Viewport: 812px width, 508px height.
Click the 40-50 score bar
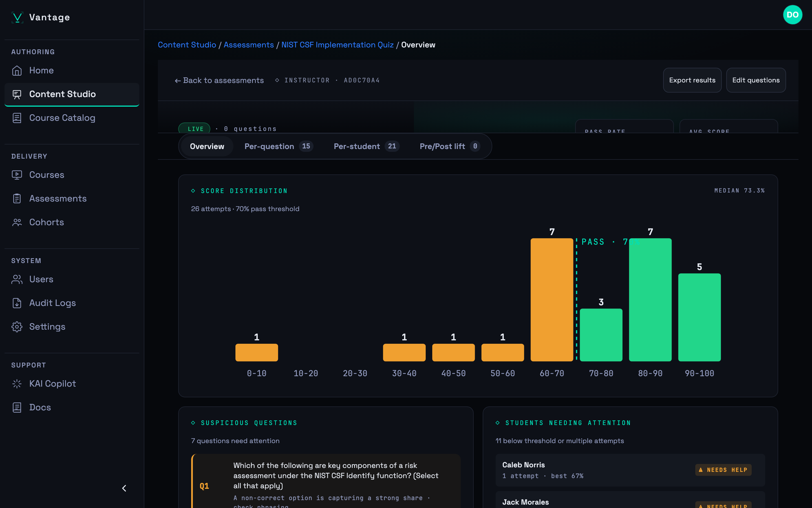pyautogui.click(x=453, y=352)
